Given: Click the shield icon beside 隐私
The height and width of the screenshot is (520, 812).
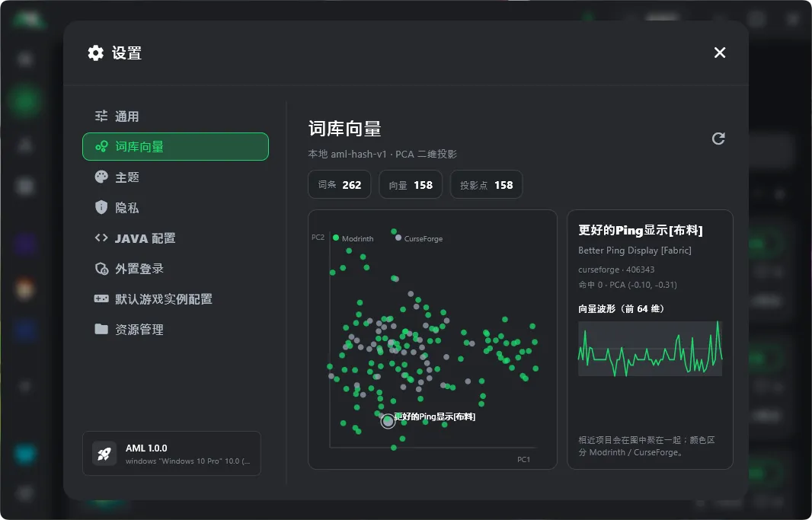Looking at the screenshot, I should [101, 207].
